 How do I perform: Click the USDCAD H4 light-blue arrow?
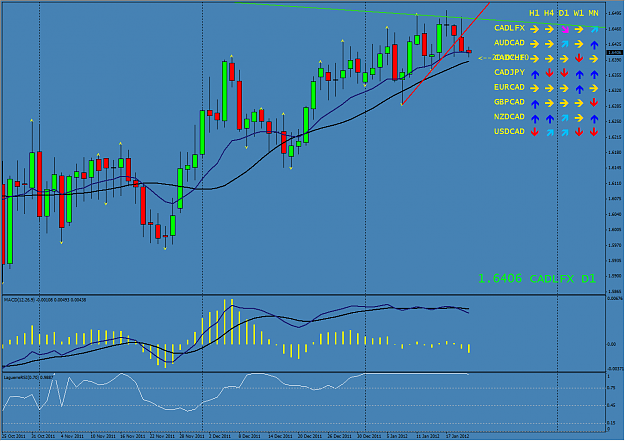pyautogui.click(x=549, y=133)
